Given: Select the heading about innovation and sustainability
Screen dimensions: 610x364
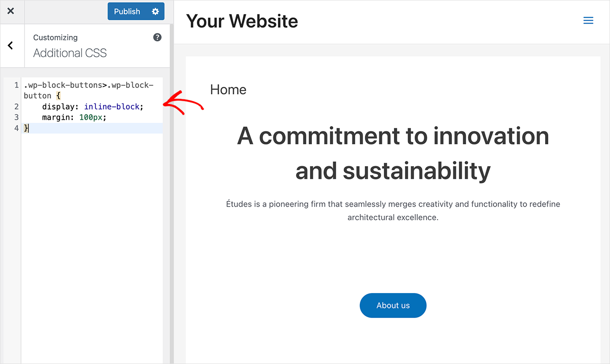Looking at the screenshot, I should tap(393, 153).
